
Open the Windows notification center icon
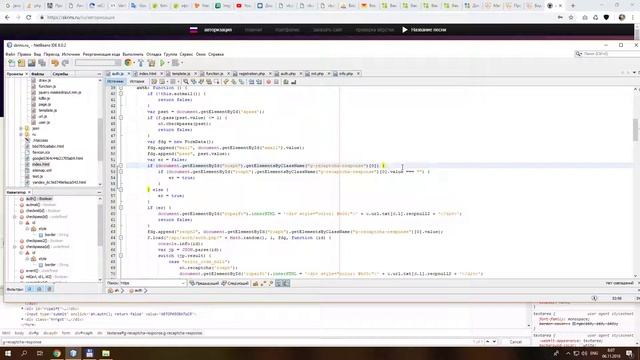[629, 353]
